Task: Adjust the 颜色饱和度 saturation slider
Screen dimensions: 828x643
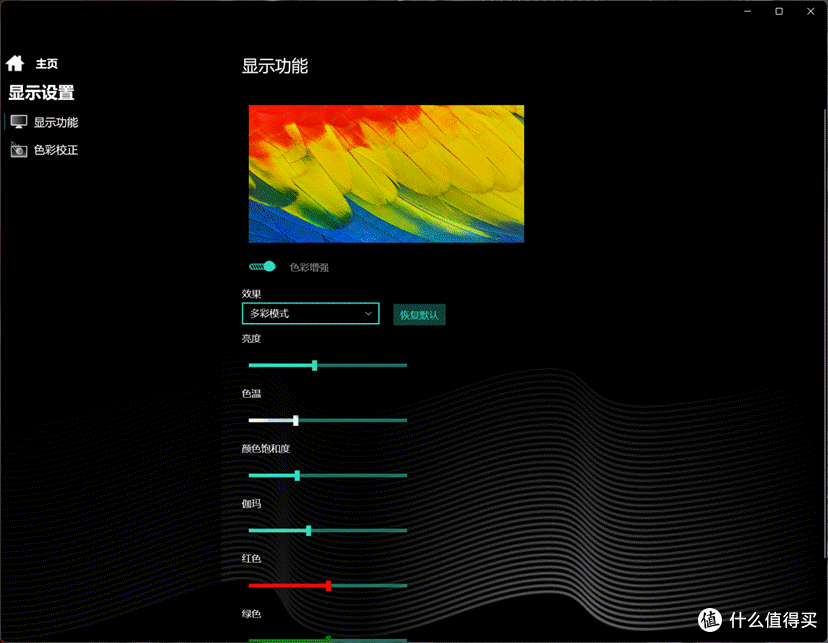Action: pyautogui.click(x=327, y=476)
